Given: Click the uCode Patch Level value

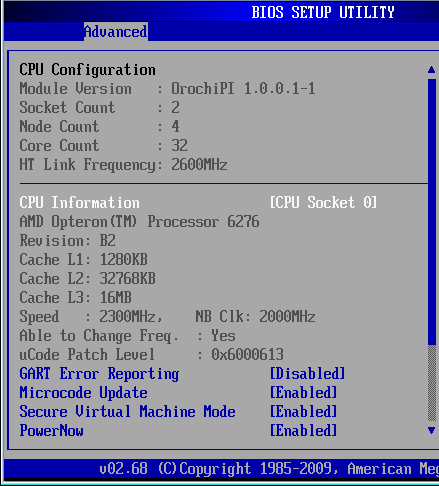Looking at the screenshot, I should tap(247, 355).
